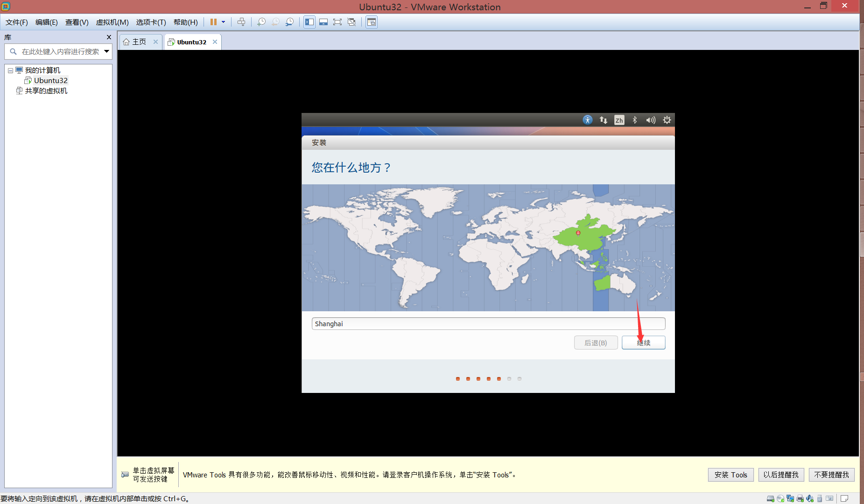Screen dimensions: 864x504
Task: Click the CD/DVD drive status icon
Action: pos(780,498)
